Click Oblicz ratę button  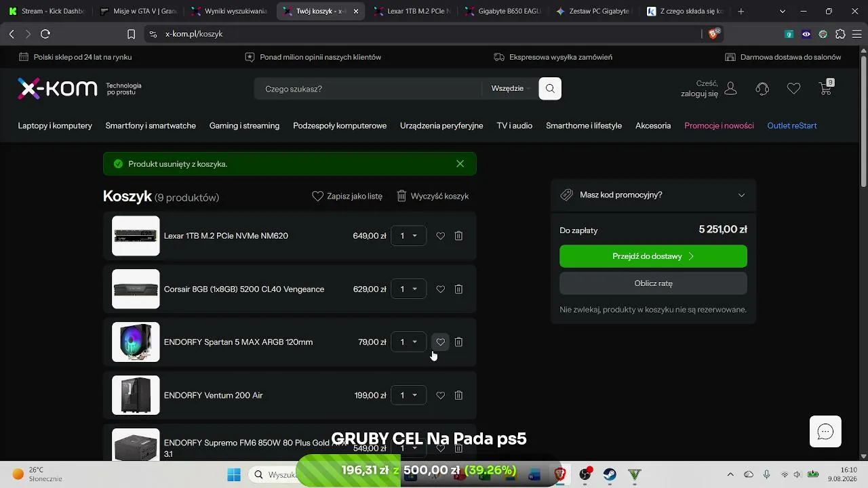tap(653, 283)
